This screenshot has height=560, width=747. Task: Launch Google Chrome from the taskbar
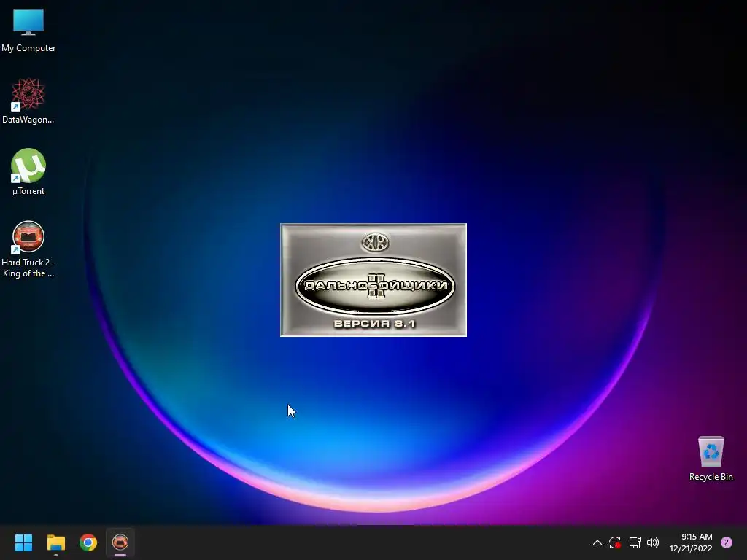(x=88, y=542)
